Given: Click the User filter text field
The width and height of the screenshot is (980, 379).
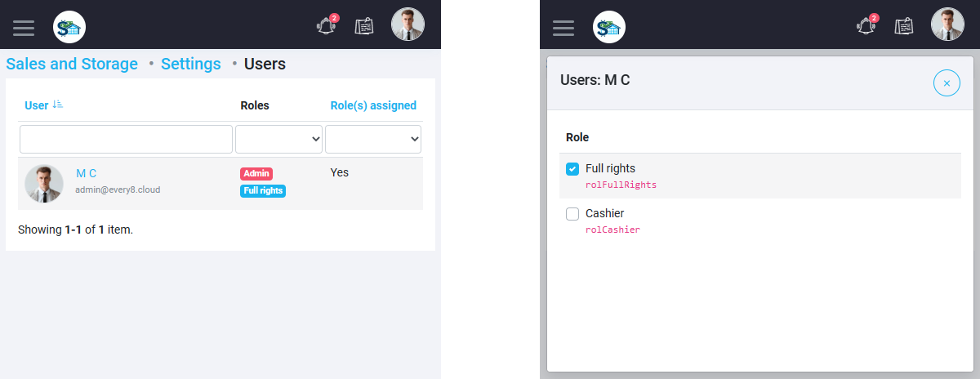Looking at the screenshot, I should pyautogui.click(x=127, y=140).
